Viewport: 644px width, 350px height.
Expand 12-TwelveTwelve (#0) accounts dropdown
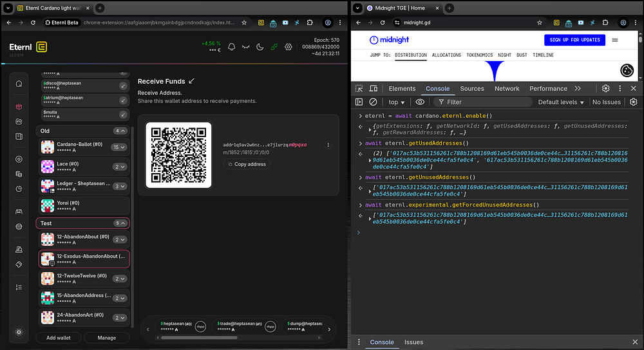pyautogui.click(x=120, y=279)
